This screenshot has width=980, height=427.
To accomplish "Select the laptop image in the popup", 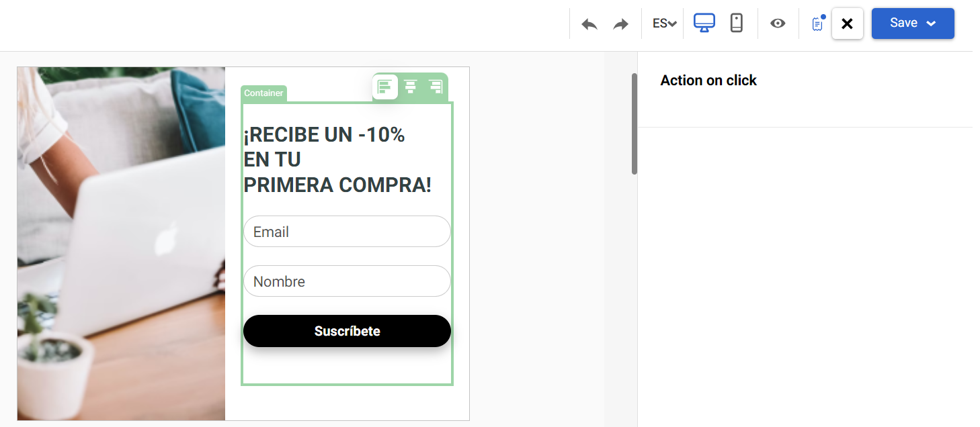I will 121,243.
